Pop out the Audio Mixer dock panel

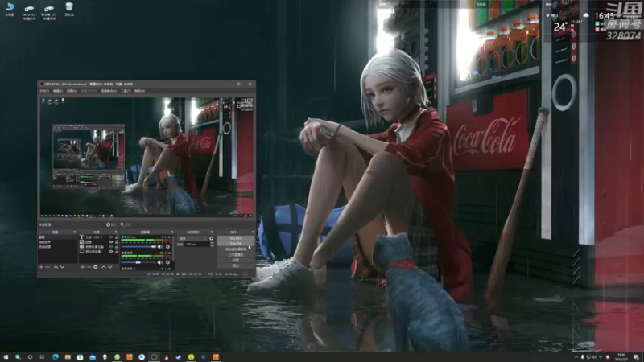pyautogui.click(x=172, y=232)
